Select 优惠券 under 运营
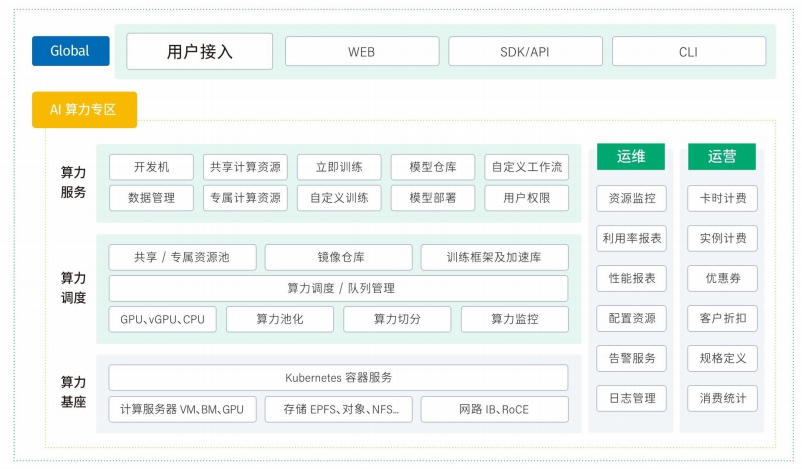This screenshot has width=802, height=469. pos(722,278)
